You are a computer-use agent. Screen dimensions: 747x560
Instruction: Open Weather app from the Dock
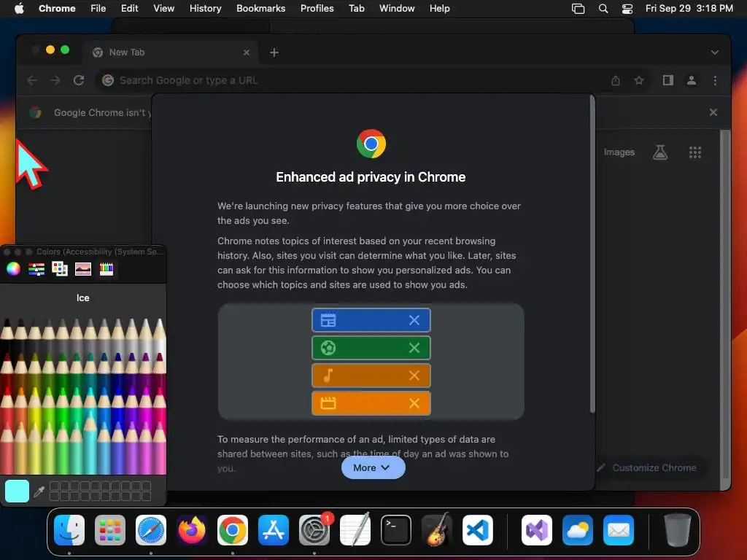(x=578, y=530)
